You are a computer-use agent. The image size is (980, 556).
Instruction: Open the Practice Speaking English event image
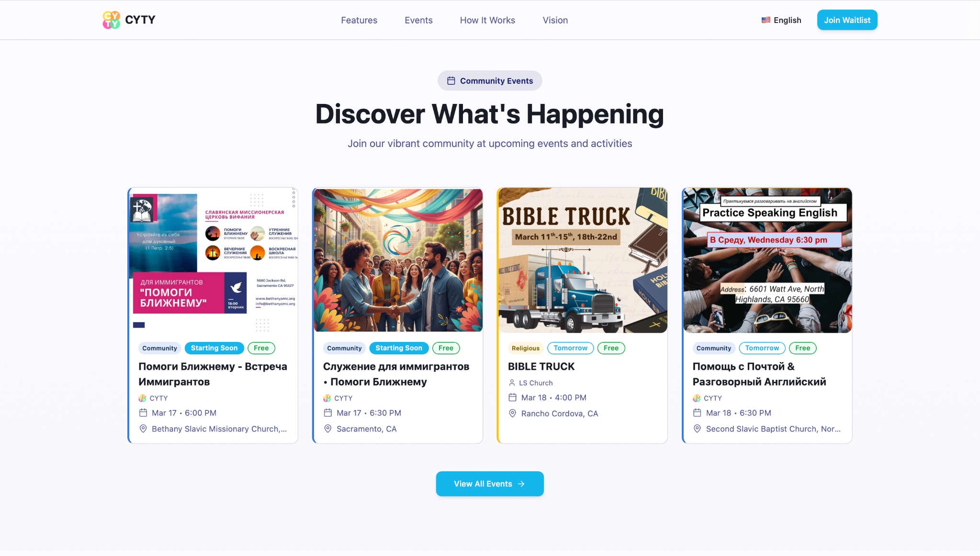(x=767, y=260)
